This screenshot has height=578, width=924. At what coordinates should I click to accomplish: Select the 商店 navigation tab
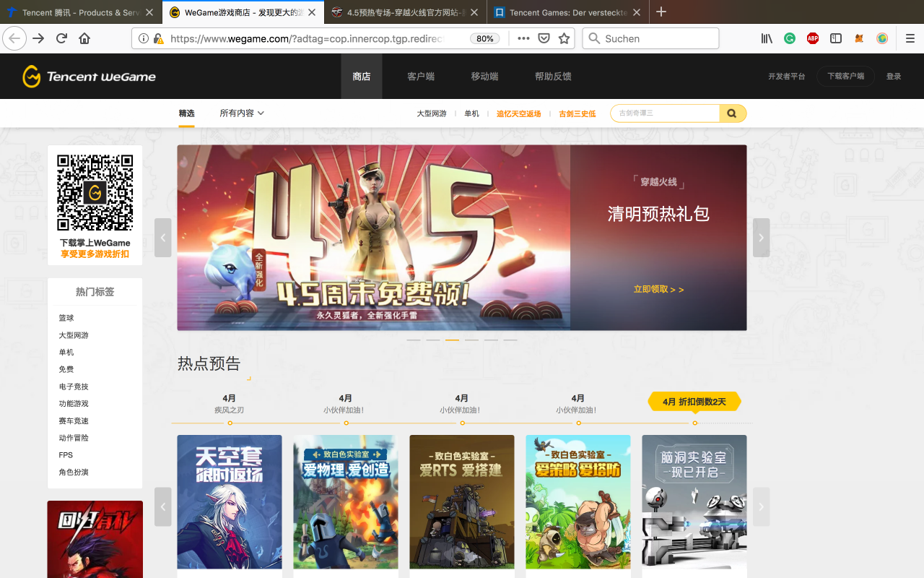(362, 76)
